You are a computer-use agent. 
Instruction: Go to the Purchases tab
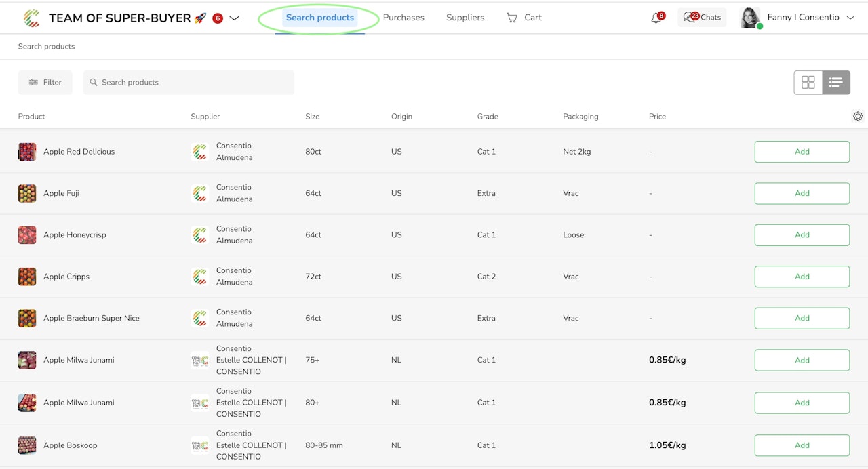point(403,18)
